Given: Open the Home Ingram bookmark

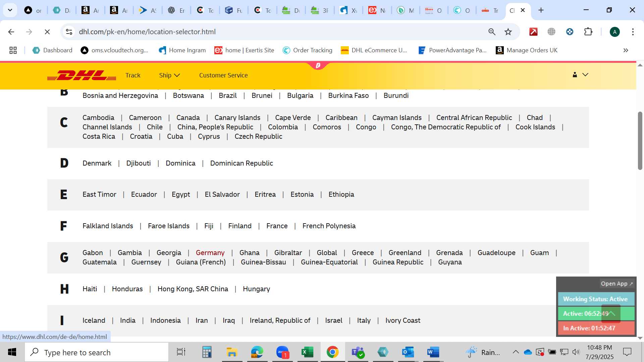Looking at the screenshot, I should point(182,50).
